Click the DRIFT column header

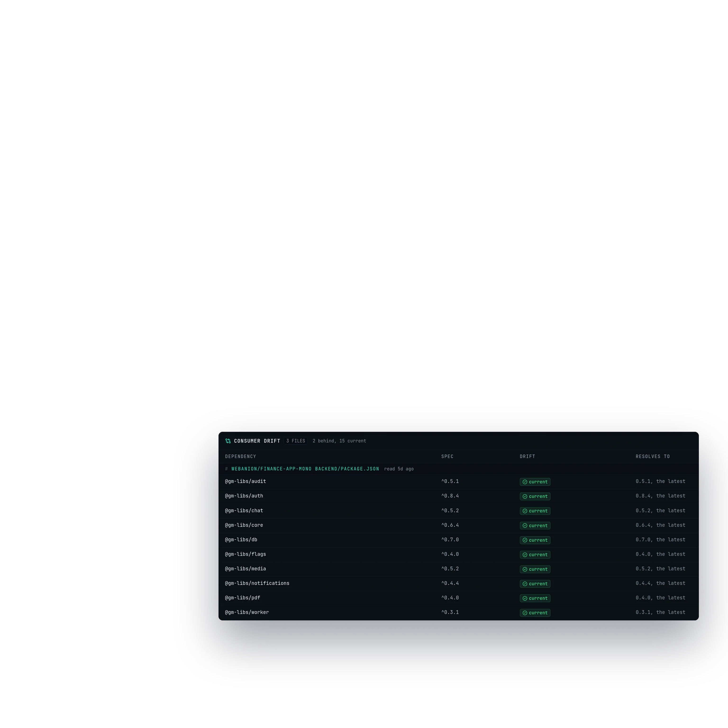pos(527,456)
